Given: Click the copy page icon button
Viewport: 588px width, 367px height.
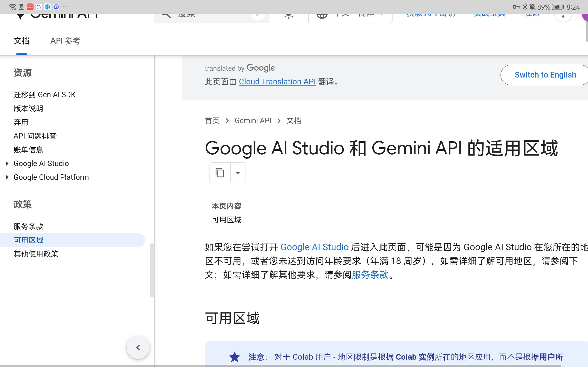Looking at the screenshot, I should (220, 172).
